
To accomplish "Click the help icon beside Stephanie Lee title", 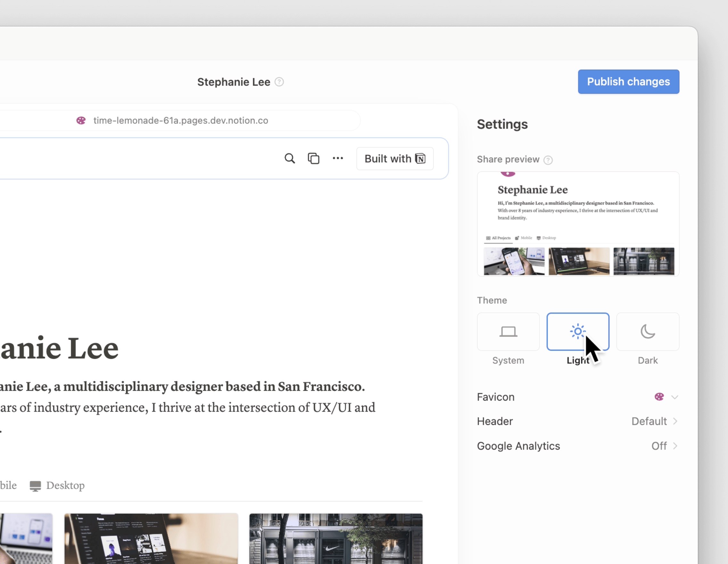I will 279,82.
